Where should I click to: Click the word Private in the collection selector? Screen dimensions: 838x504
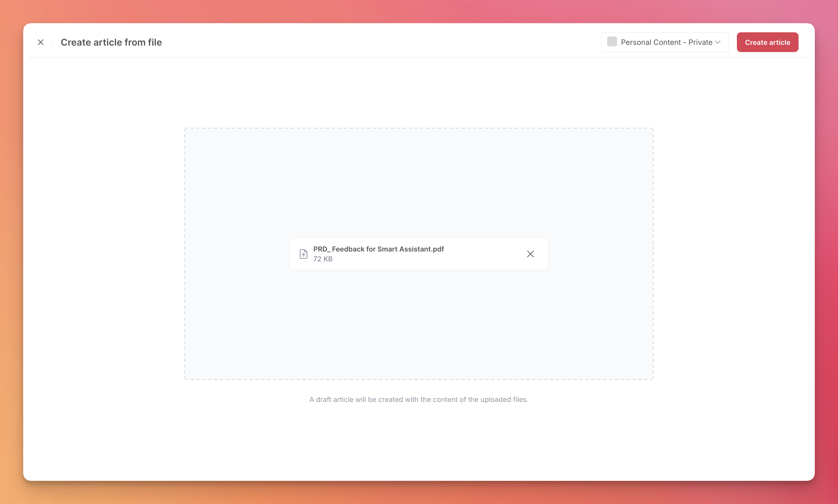(x=700, y=42)
